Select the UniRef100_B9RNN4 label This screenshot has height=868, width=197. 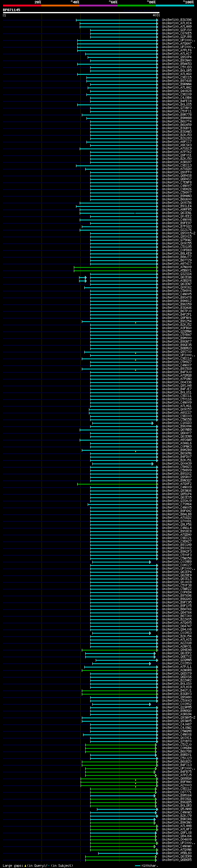(x=177, y=84)
